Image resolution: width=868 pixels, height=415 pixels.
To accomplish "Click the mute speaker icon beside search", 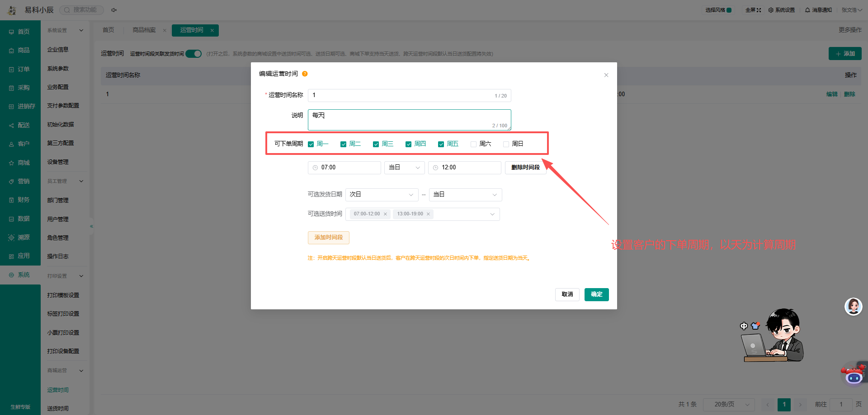I will click(114, 10).
